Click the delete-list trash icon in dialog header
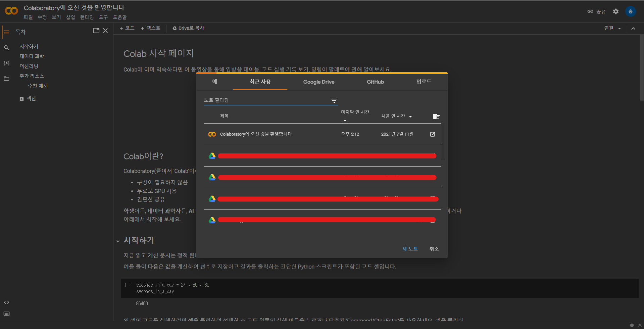This screenshot has height=329, width=644. click(x=436, y=116)
